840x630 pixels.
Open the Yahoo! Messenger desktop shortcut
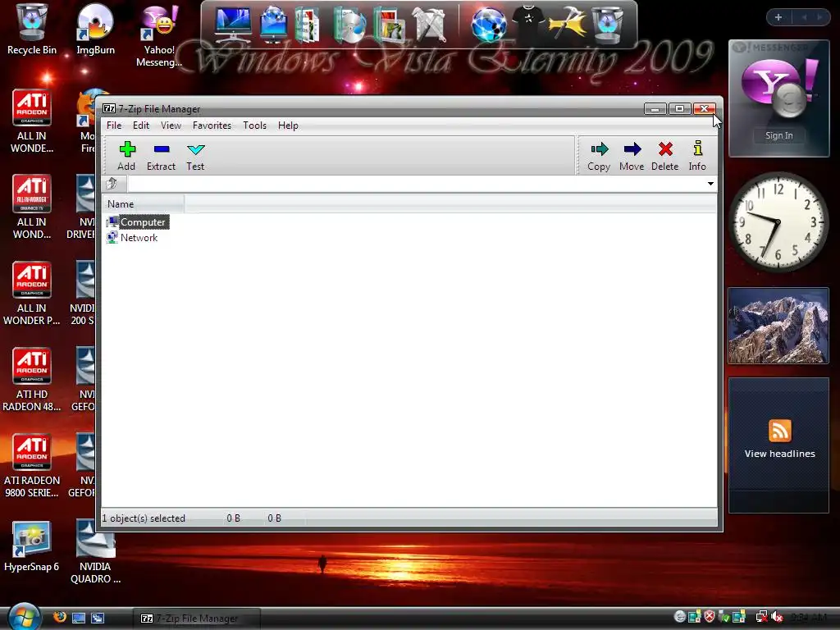[159, 34]
